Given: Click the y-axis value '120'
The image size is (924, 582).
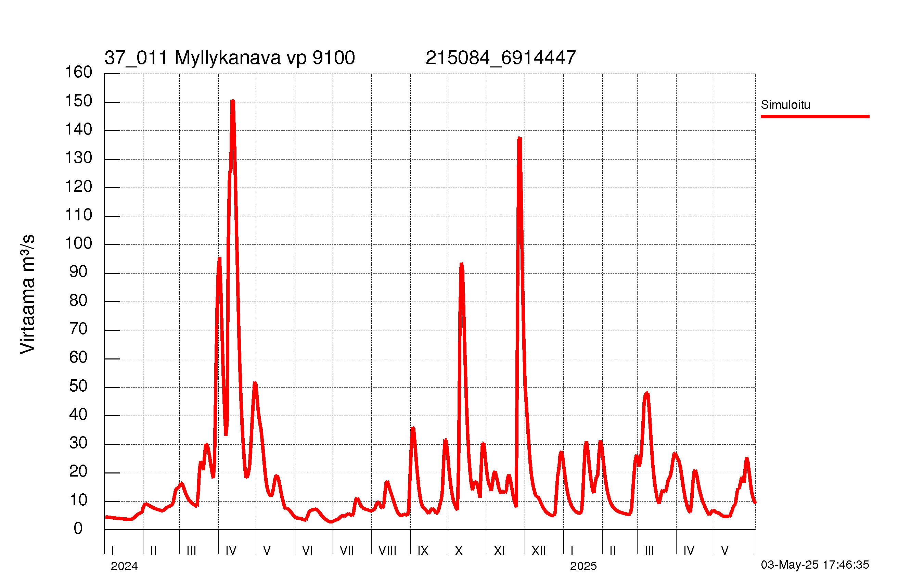Looking at the screenshot, I should 79,187.
